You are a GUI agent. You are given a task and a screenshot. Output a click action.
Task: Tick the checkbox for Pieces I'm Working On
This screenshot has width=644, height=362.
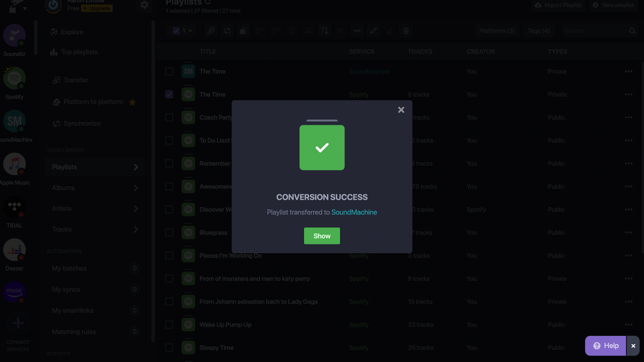[169, 255]
